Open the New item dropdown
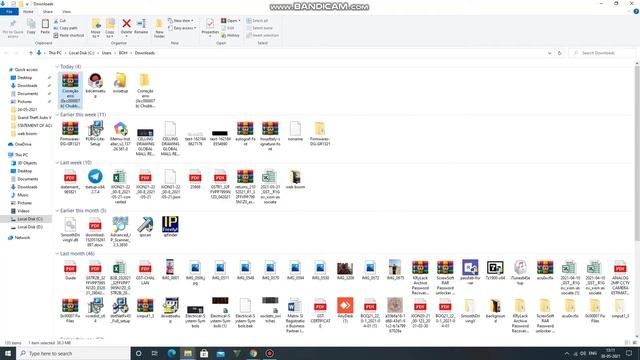This screenshot has height=360, width=640. click(x=181, y=20)
